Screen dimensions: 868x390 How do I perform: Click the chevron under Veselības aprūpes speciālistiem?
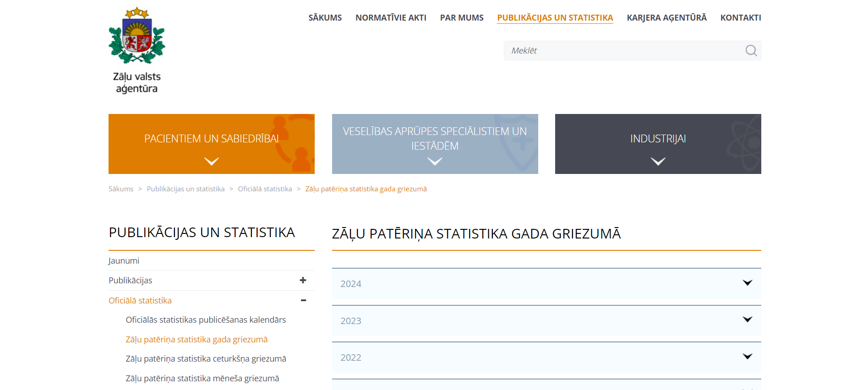tap(435, 161)
